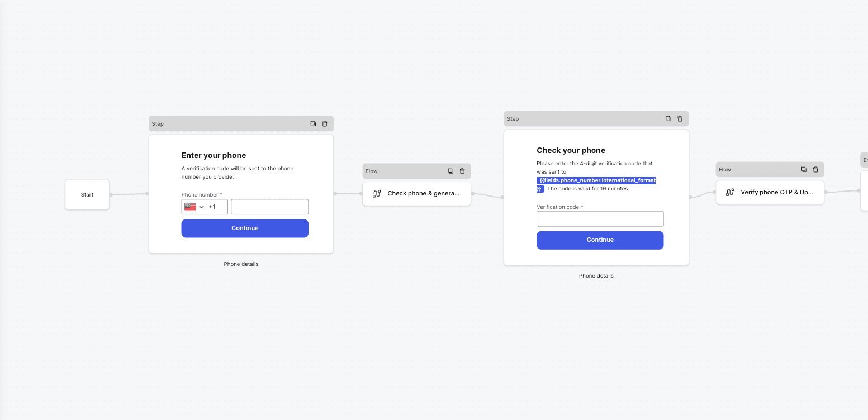Click the verification code input field
868x420 pixels.
coord(600,218)
